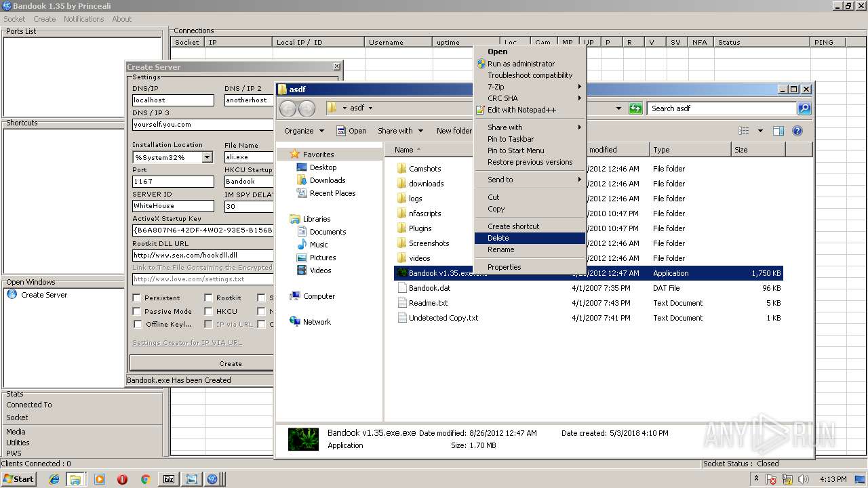The image size is (868, 488).
Task: Choose Delete from the context menu
Action: tap(530, 238)
